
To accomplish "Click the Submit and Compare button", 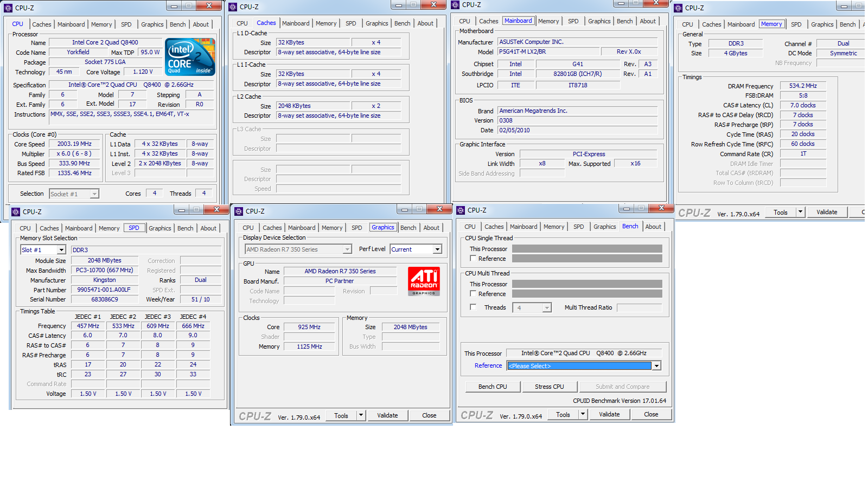I will pyautogui.click(x=622, y=387).
